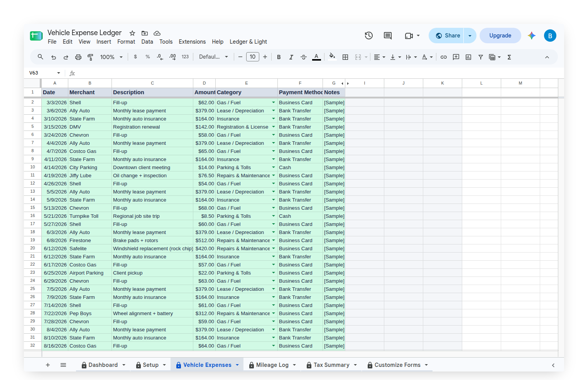Open the font family dropdown
The width and height of the screenshot is (588, 380).
[x=213, y=57]
